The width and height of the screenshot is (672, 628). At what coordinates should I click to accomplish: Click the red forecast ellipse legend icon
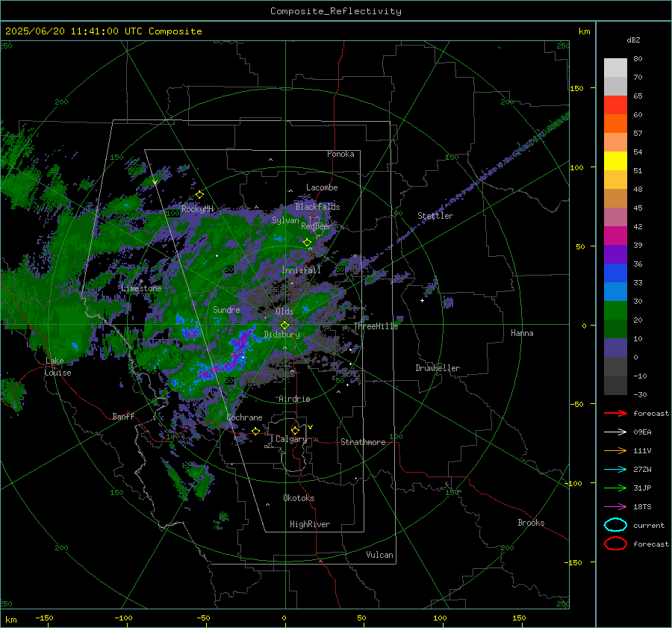coord(615,544)
